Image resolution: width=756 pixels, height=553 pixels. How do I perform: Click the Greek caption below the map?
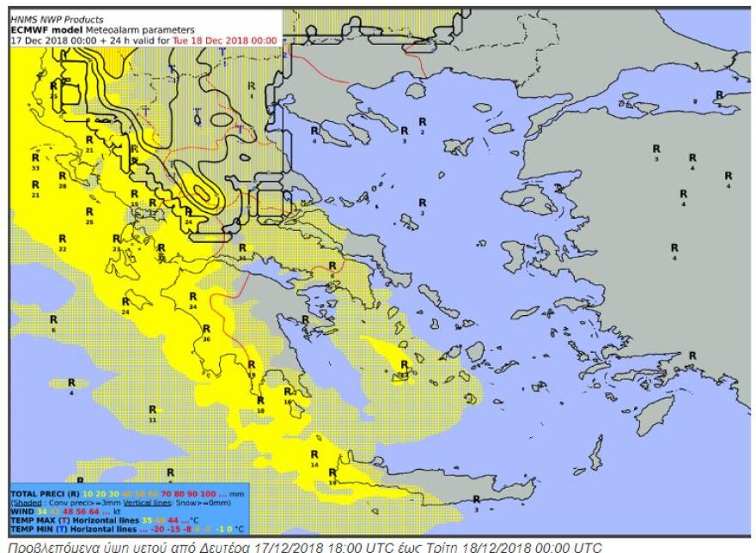click(309, 545)
